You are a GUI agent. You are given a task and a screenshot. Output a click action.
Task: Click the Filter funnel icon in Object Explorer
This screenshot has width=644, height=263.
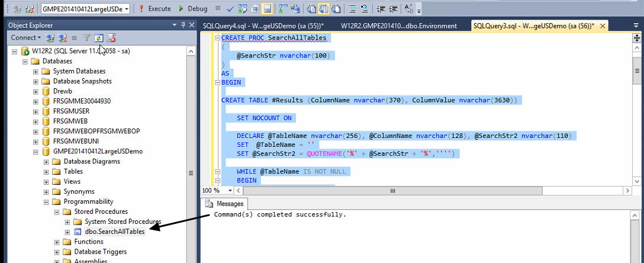pyautogui.click(x=86, y=38)
